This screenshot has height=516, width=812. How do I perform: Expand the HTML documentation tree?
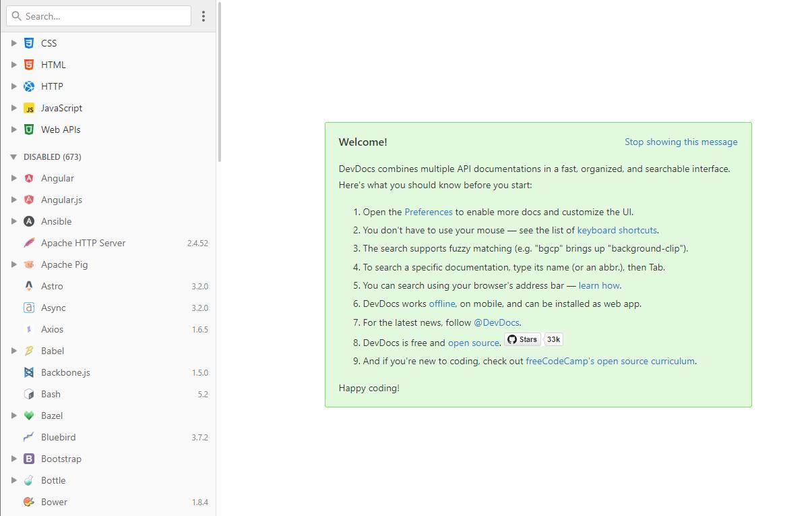[x=13, y=65]
